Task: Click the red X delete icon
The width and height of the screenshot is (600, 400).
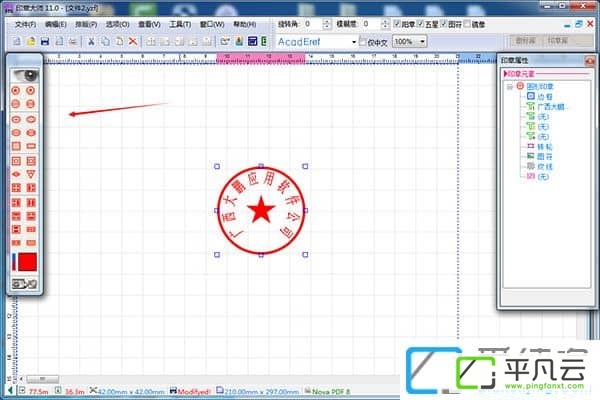Action: tap(133, 41)
